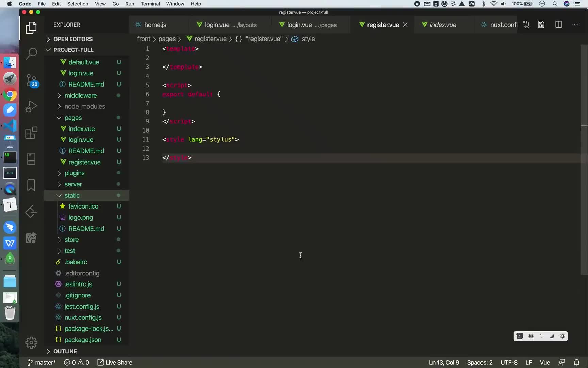Screen dimensions: 588x368
Task: Open the Bookmarks view icon
Action: click(31, 185)
